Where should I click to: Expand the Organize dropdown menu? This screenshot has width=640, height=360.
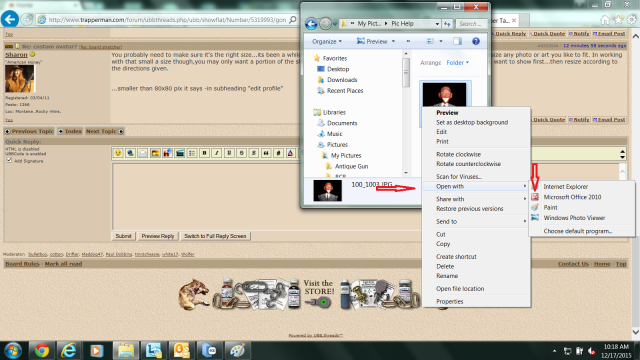tap(327, 42)
